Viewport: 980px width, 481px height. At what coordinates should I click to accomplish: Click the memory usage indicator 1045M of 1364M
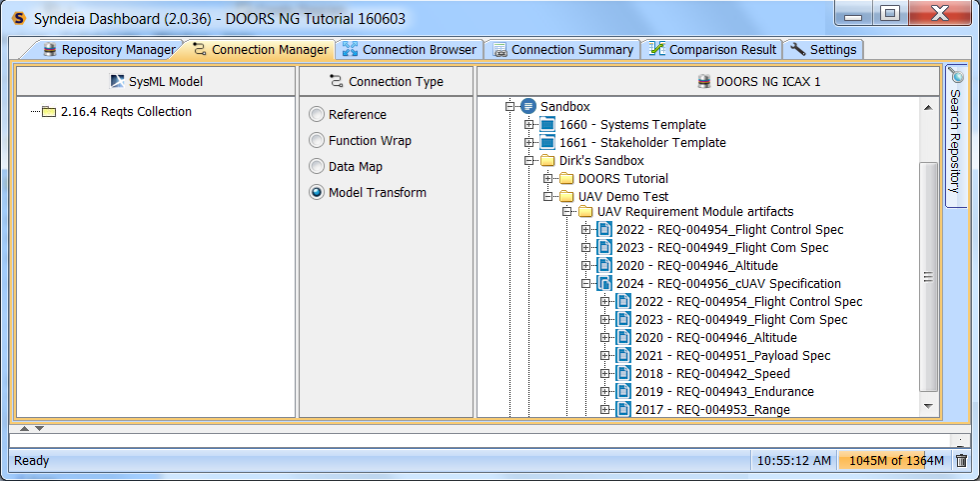pyautogui.click(x=895, y=461)
